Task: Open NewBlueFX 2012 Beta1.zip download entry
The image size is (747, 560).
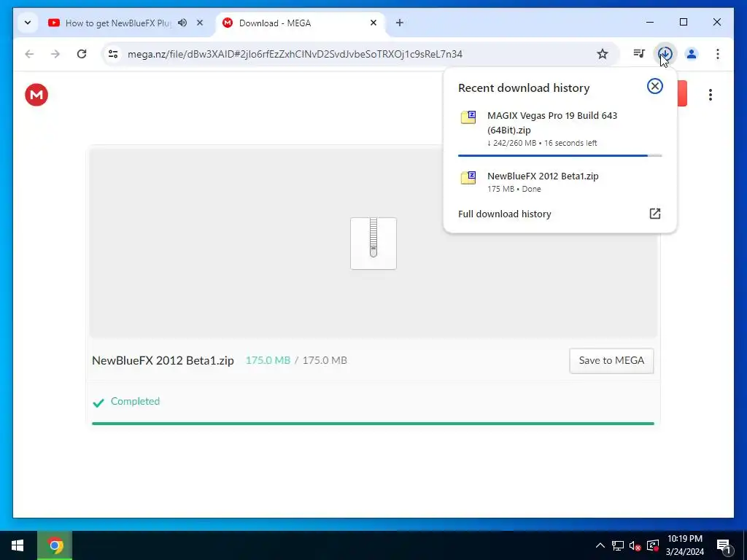Action: 560,182
